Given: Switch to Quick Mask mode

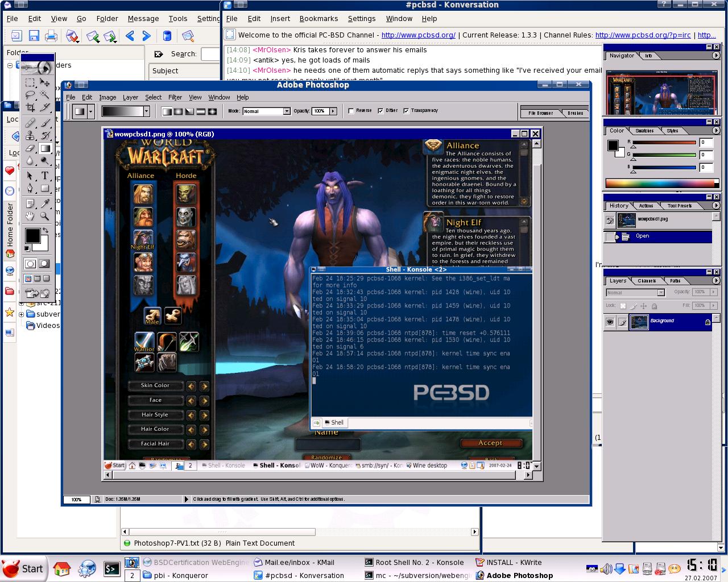Looking at the screenshot, I should pos(44,264).
